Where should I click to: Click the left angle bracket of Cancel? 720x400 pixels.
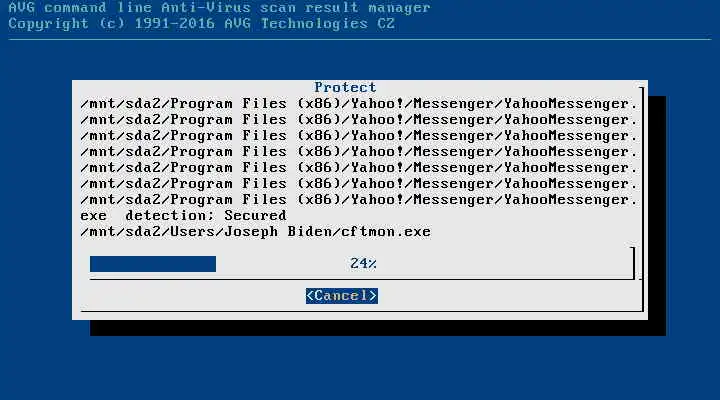310,296
